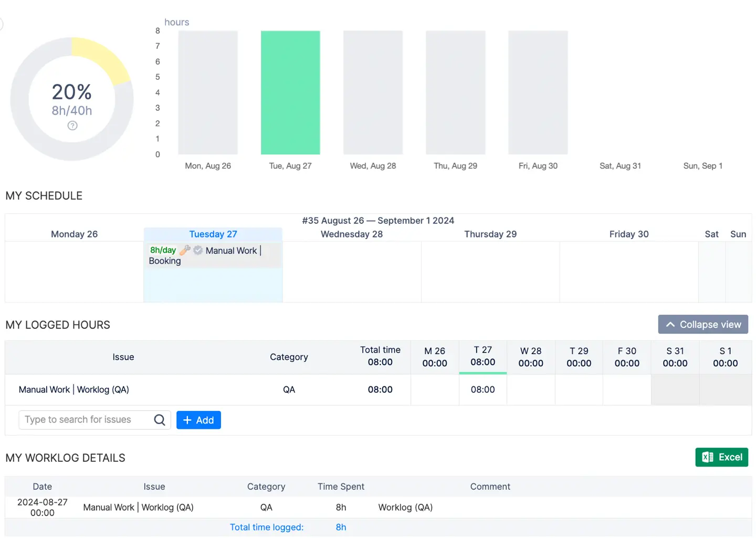The width and height of the screenshot is (756, 538).
Task: Click the plus icon on Add button
Action: point(187,420)
